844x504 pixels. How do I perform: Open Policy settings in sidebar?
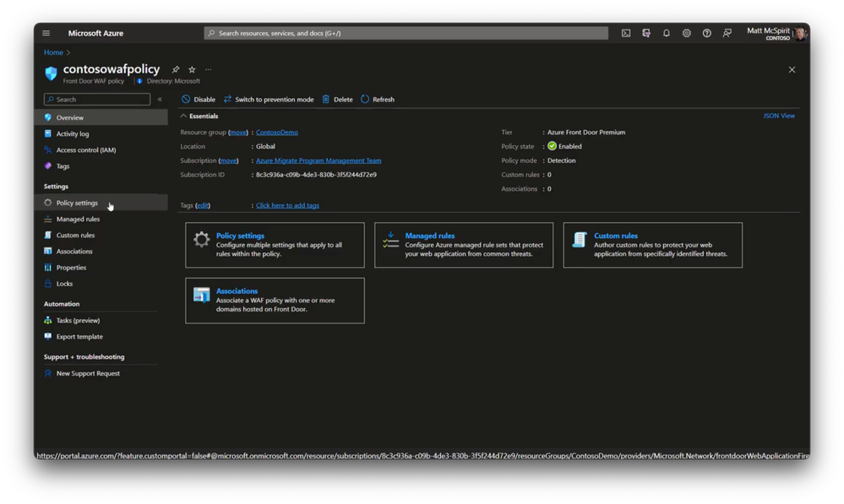point(101,203)
